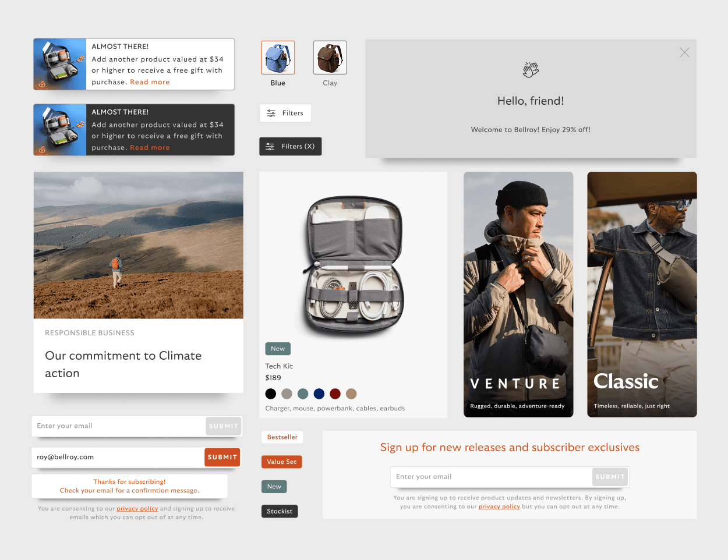
Task: Click the greyed SUBMIT button above the orange one
Action: 224,426
